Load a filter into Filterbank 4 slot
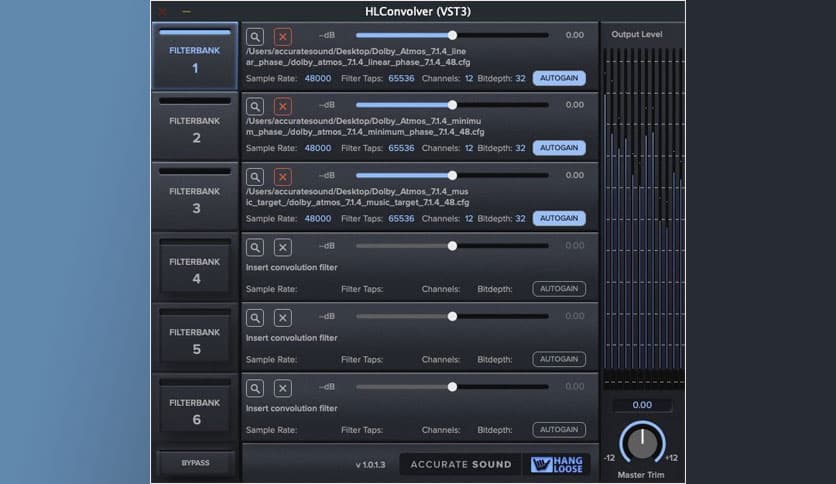The width and height of the screenshot is (836, 484). coord(255,247)
